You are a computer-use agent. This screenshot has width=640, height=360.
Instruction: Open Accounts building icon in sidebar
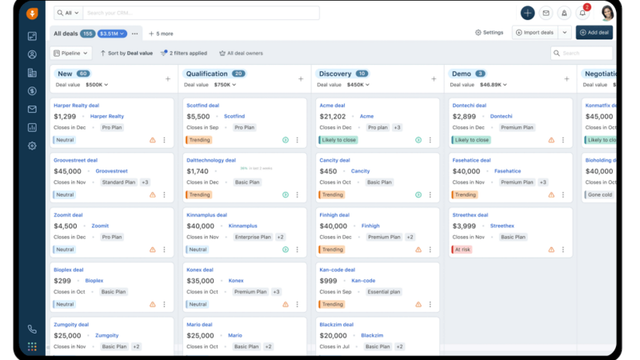[x=32, y=73]
